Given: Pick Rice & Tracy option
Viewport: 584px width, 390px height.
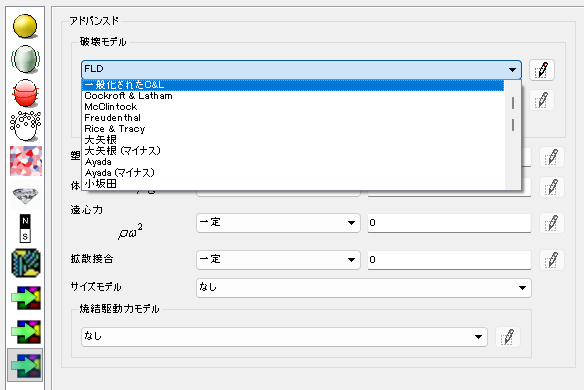Looking at the screenshot, I should coord(293,129).
